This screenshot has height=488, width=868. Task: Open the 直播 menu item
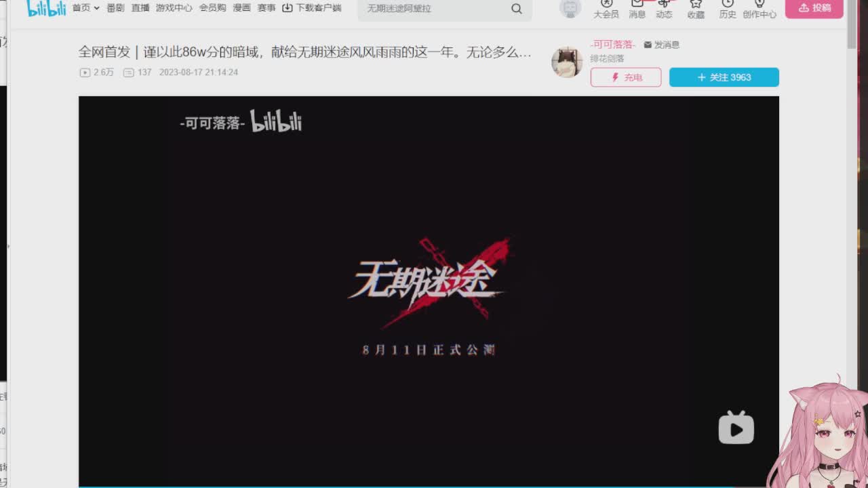pyautogui.click(x=140, y=8)
